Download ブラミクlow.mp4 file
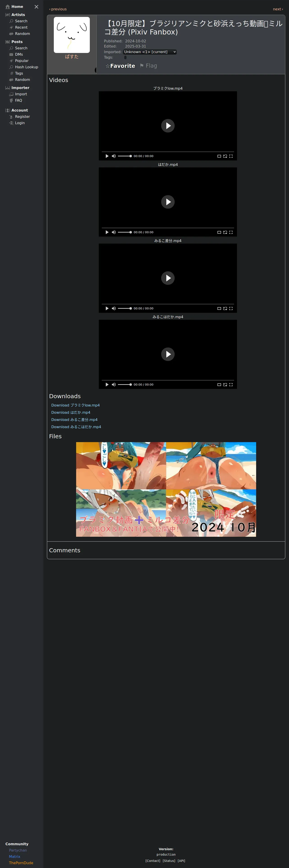The height and width of the screenshot is (868, 289). coord(75,405)
